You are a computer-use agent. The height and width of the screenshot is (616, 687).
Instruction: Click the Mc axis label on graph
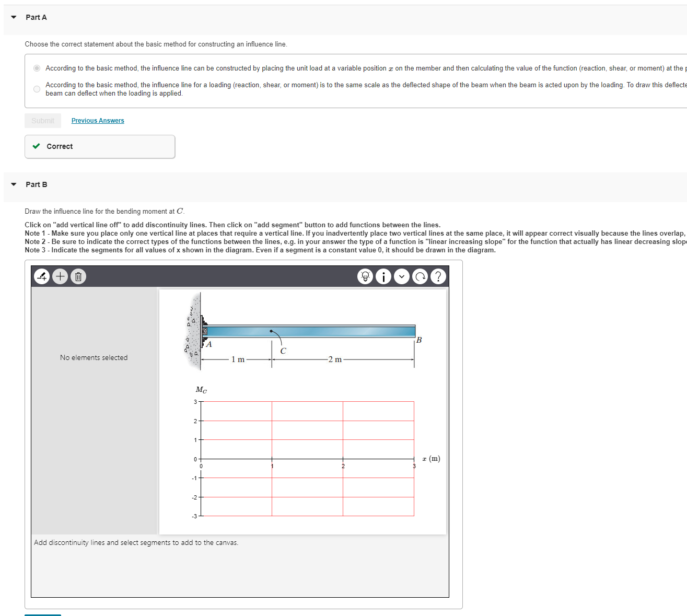pos(201,390)
